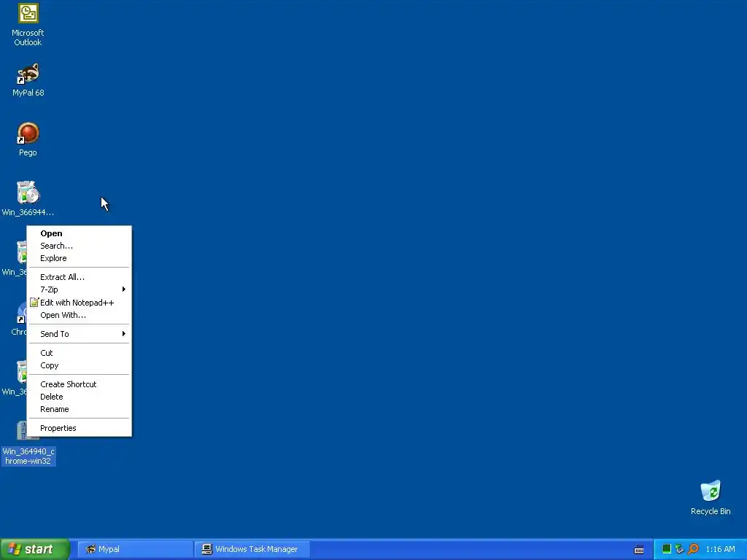This screenshot has height=560, width=747.
Task: Choose Rename from the context menu
Action: click(80, 409)
